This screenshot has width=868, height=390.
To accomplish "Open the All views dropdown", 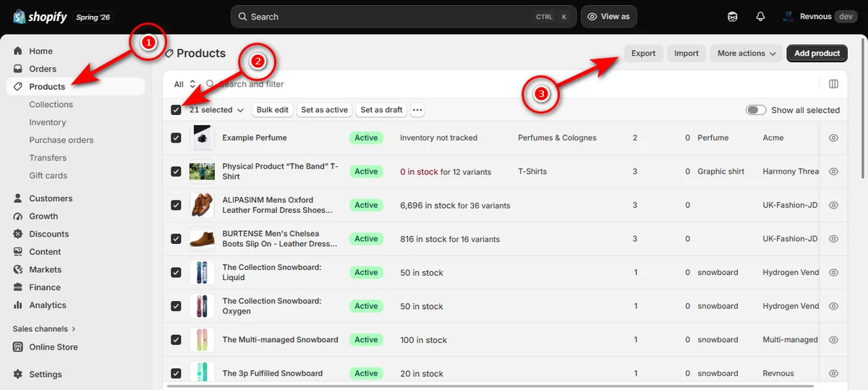I will click(x=184, y=84).
